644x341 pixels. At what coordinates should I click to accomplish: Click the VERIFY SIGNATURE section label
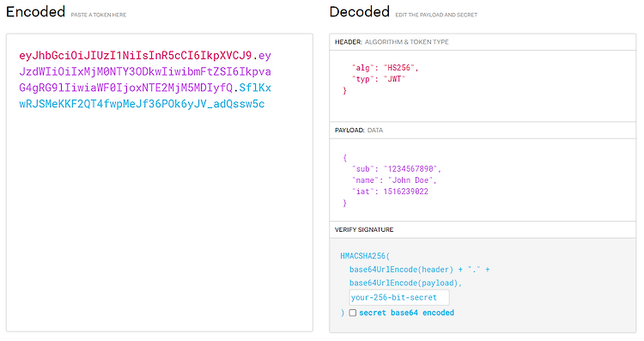click(364, 229)
